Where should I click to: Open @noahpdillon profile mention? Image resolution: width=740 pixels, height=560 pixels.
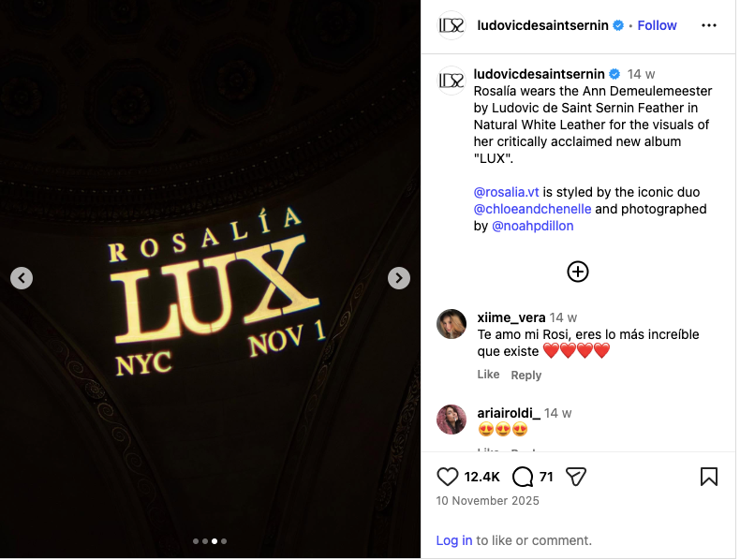click(532, 226)
